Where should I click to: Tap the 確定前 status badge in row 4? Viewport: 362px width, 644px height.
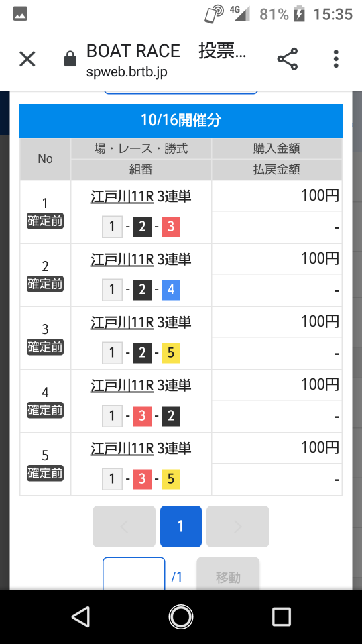pos(45,411)
